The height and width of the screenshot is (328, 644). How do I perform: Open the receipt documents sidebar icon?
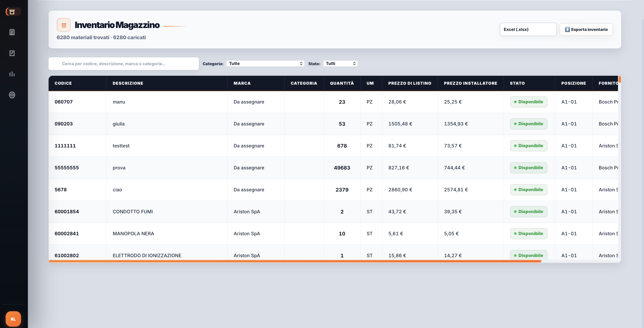click(12, 32)
